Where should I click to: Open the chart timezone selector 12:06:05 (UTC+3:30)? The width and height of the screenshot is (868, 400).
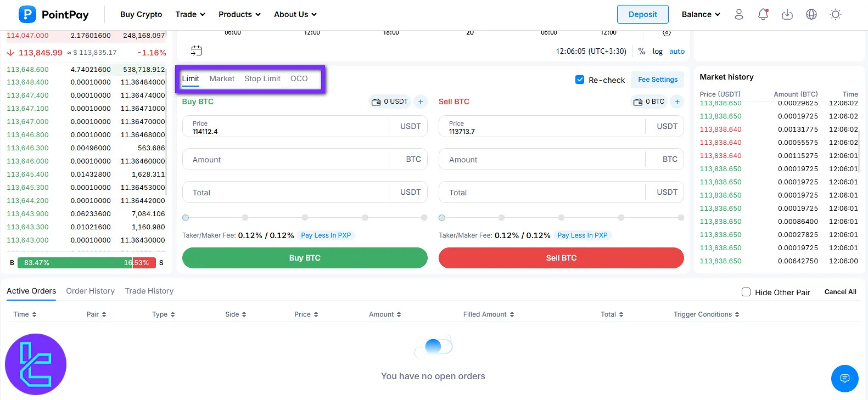tap(591, 51)
